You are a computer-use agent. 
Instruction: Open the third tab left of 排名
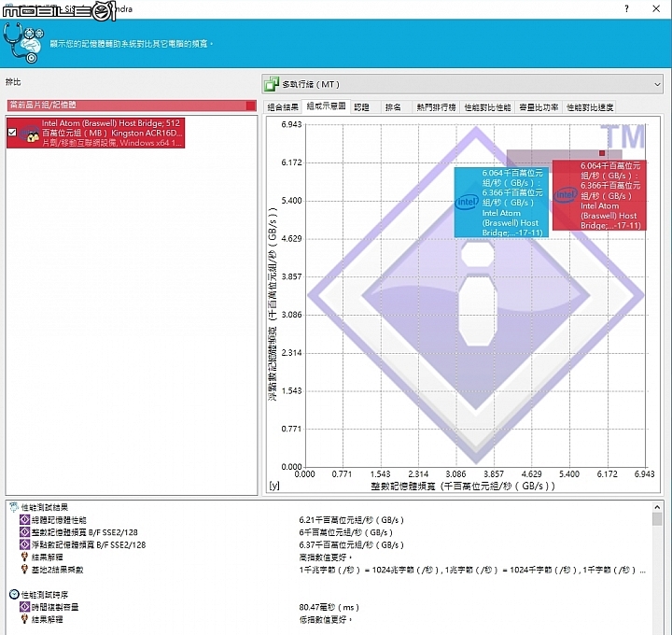point(362,106)
